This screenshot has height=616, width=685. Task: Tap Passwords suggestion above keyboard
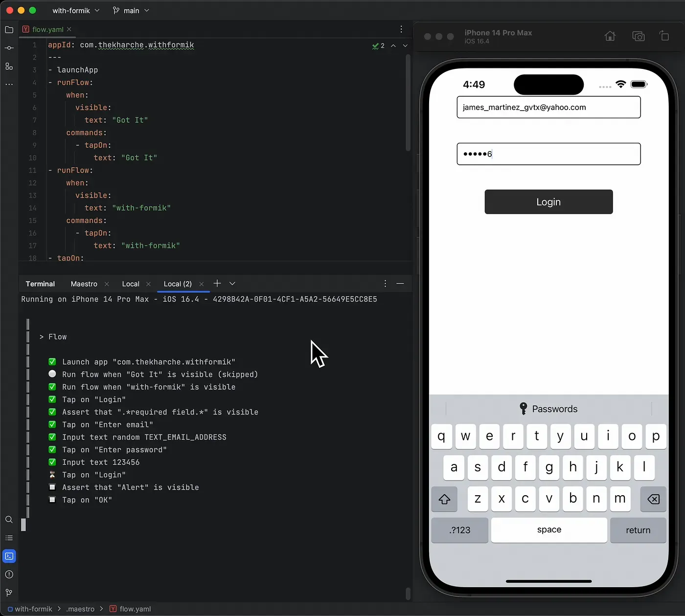[x=548, y=409]
